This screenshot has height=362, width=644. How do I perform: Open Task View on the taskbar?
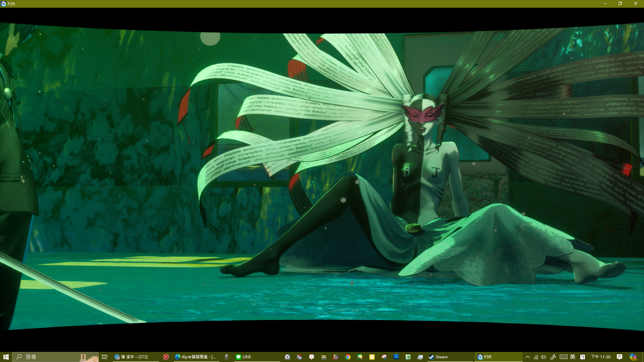pos(105,357)
